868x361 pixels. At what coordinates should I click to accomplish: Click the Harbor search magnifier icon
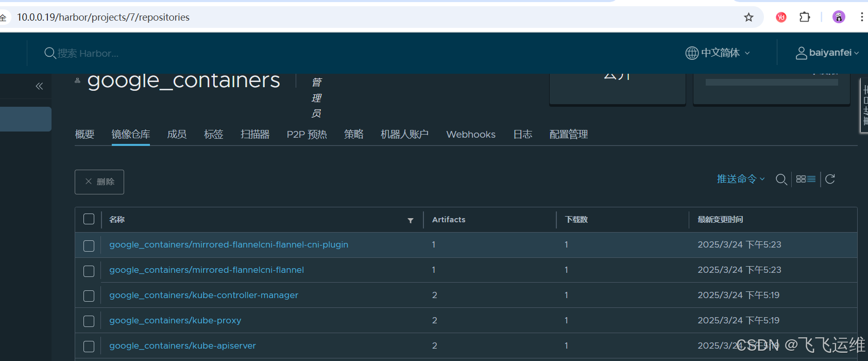tap(50, 53)
